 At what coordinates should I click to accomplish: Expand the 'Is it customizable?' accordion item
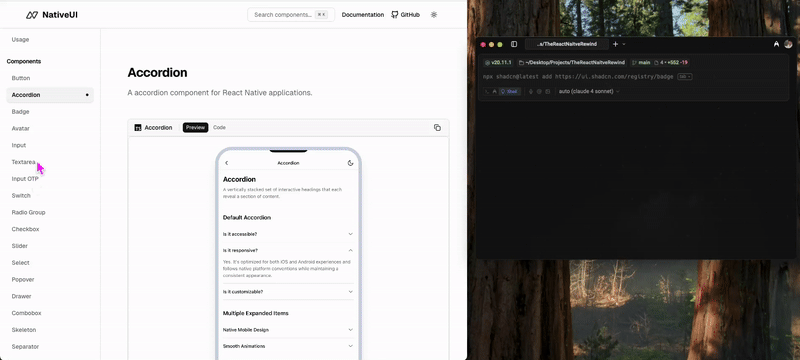pos(288,292)
